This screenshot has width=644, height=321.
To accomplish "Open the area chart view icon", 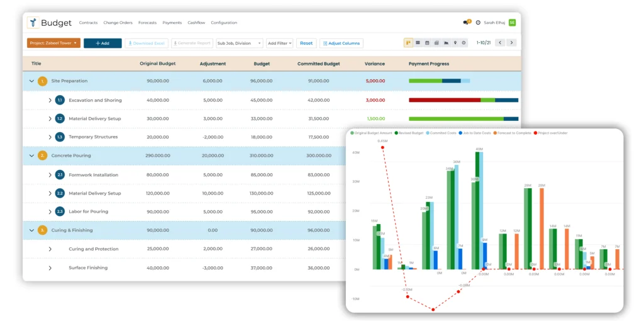I will tap(446, 43).
